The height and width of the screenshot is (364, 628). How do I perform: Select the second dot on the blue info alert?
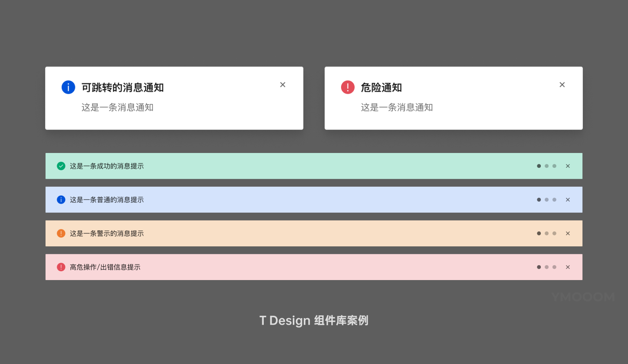click(x=547, y=200)
